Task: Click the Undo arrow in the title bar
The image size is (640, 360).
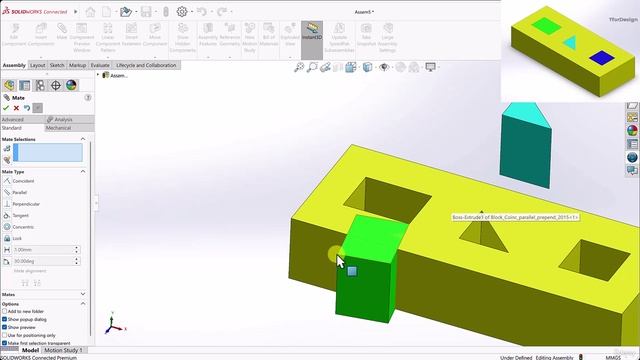Action: coord(202,11)
